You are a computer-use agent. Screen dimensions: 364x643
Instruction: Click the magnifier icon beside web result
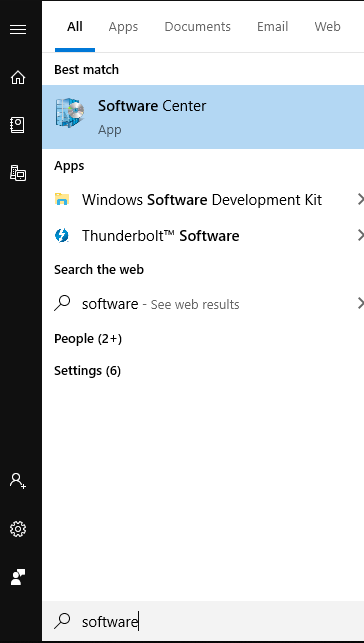point(62,304)
